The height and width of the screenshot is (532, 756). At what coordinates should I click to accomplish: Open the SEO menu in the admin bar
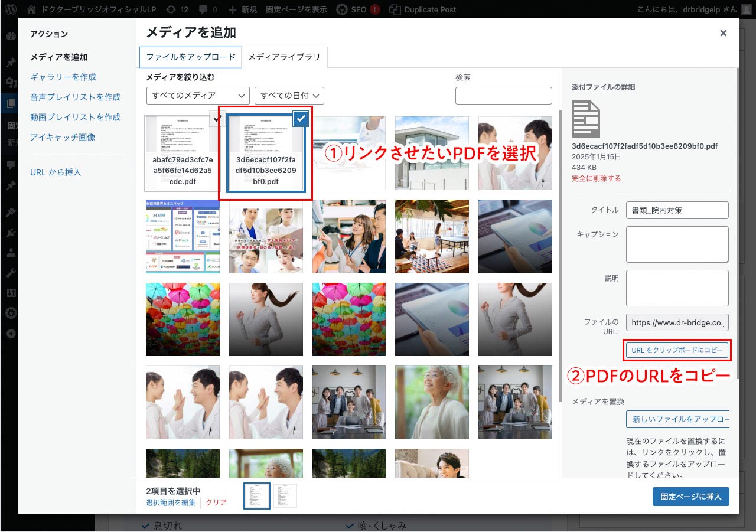pyautogui.click(x=358, y=9)
